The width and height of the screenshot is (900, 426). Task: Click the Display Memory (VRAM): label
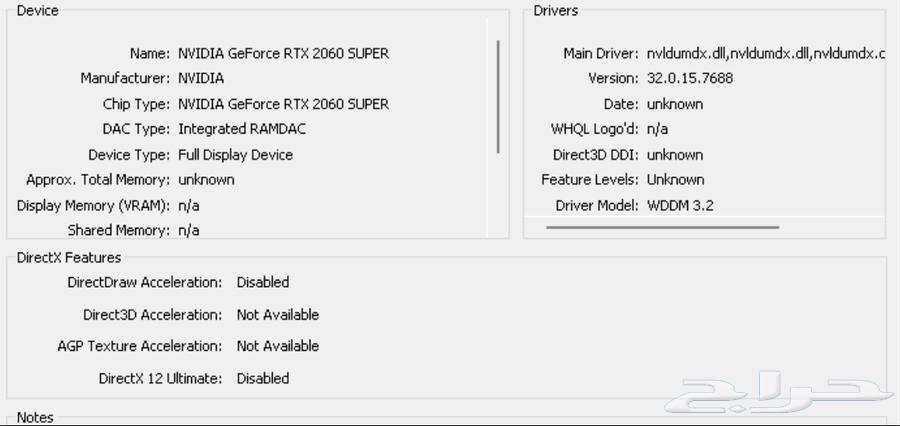tap(94, 206)
